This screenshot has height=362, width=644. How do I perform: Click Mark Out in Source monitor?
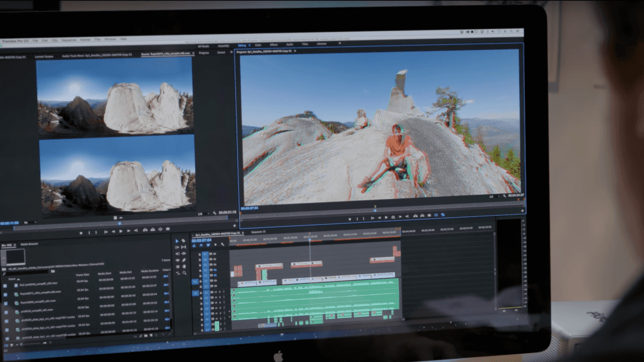pos(96,232)
